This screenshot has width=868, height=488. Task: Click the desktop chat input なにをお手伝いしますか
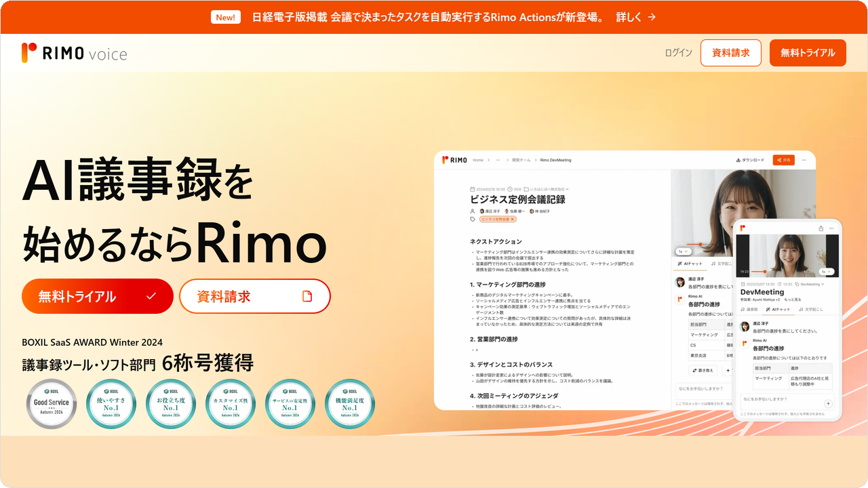(703, 390)
